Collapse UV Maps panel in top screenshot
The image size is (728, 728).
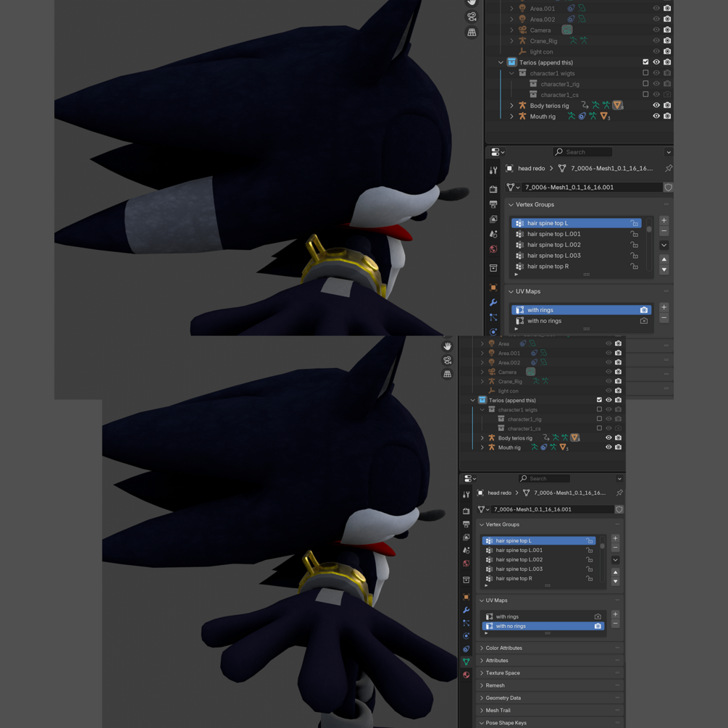511,292
